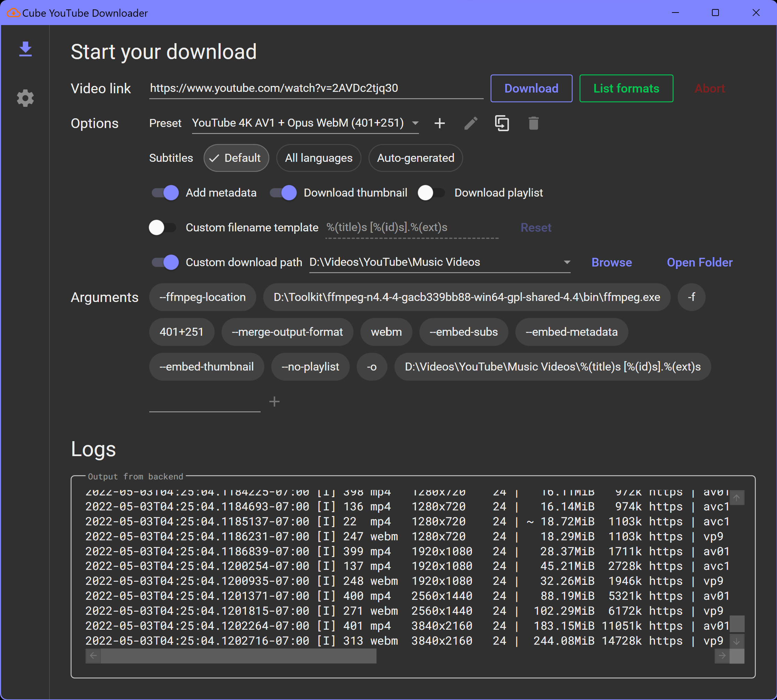Image resolution: width=777 pixels, height=700 pixels.
Task: Duplicate the current preset
Action: (x=502, y=123)
